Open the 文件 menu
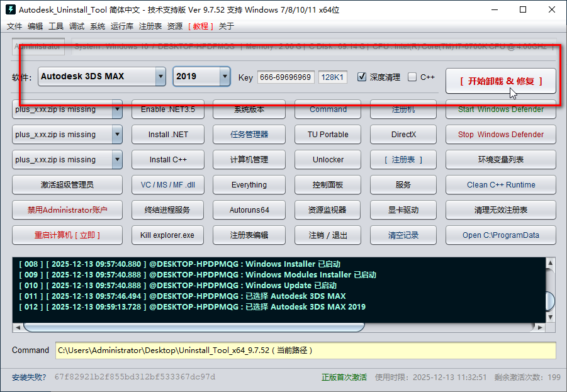Viewport: 567px width, 392px height. [x=14, y=26]
